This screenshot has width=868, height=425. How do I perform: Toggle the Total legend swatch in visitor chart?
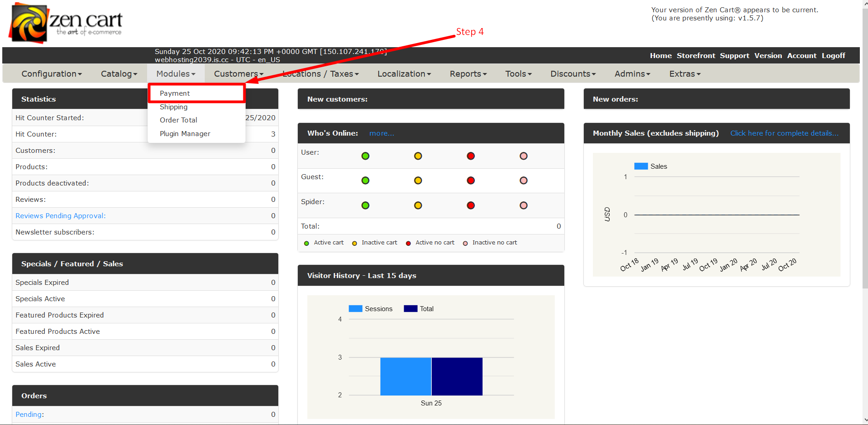click(410, 309)
